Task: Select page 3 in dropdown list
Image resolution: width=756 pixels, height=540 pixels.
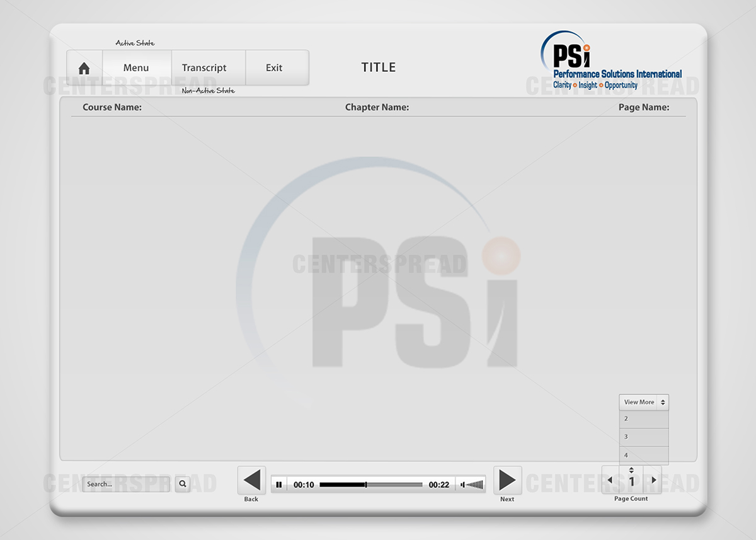Action: click(x=644, y=437)
